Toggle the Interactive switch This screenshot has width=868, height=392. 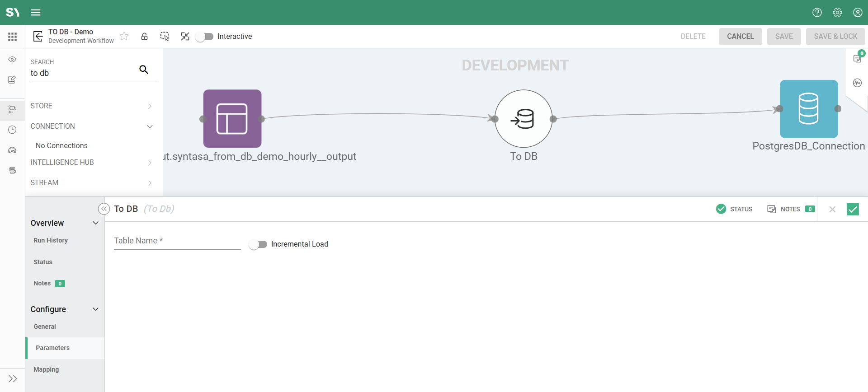[x=204, y=37]
